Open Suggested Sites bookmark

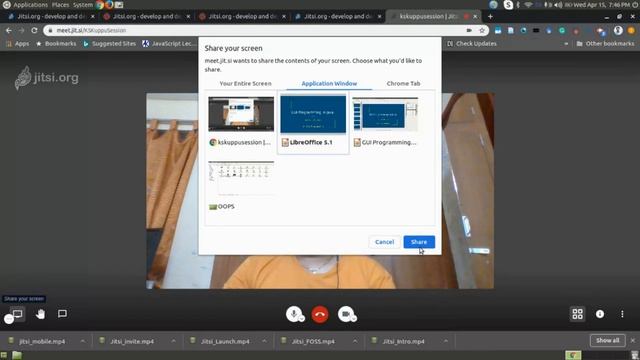click(109, 43)
